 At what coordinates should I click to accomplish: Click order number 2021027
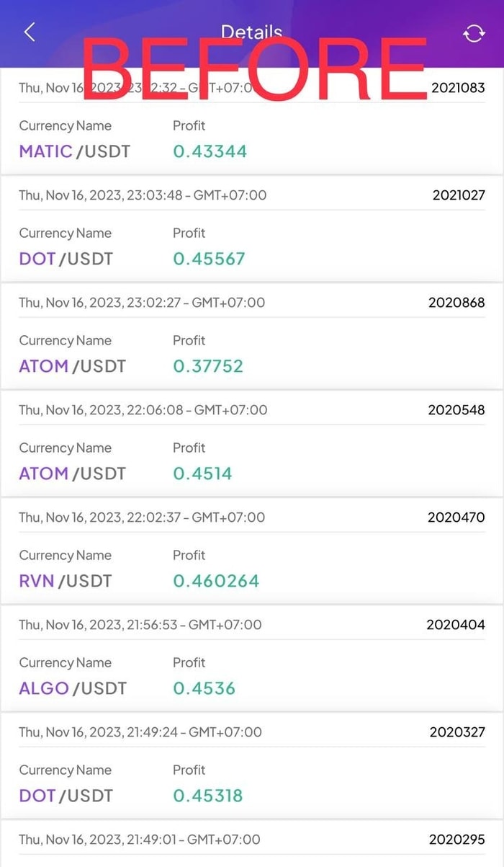click(459, 195)
